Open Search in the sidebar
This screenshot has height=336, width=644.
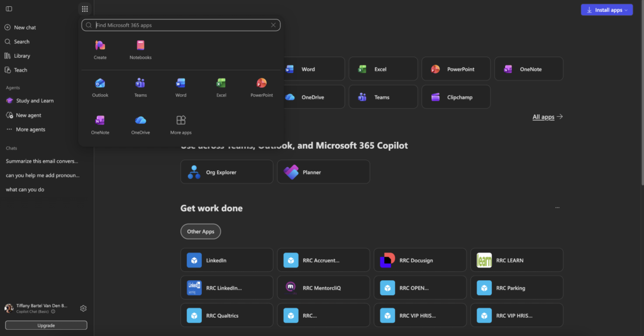pos(17,41)
